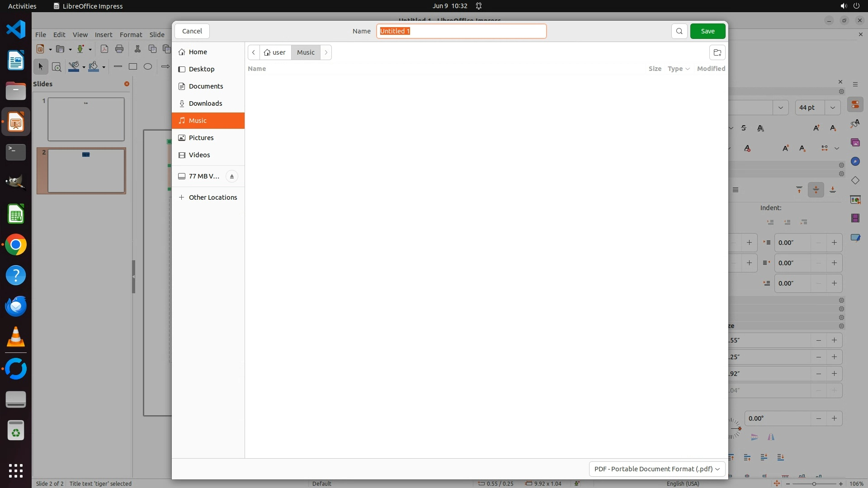Select the Ellipse shape tool

tap(148, 66)
